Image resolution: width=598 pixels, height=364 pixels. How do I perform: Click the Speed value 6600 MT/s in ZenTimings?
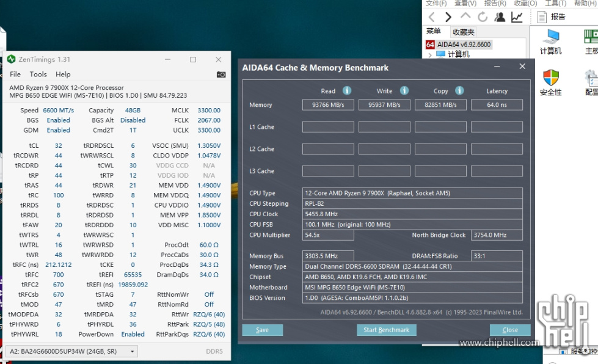click(59, 110)
